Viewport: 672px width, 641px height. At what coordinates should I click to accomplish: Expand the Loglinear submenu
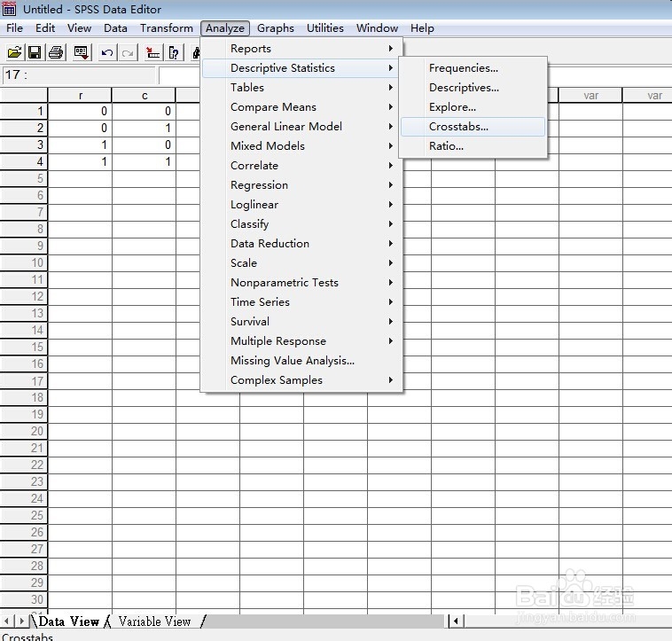click(301, 205)
